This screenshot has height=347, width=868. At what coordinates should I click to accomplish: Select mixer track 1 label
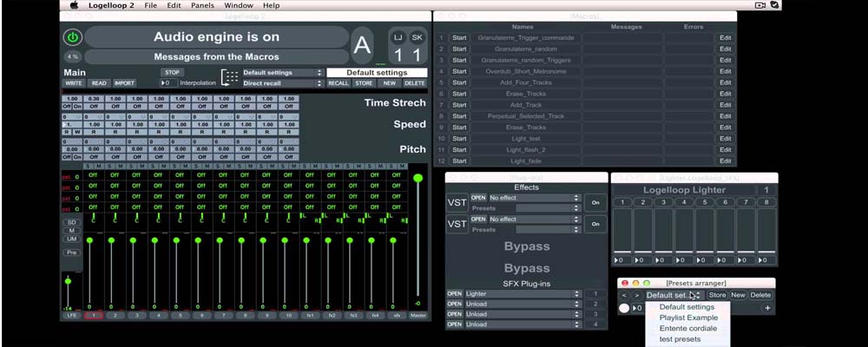pyautogui.click(x=94, y=316)
